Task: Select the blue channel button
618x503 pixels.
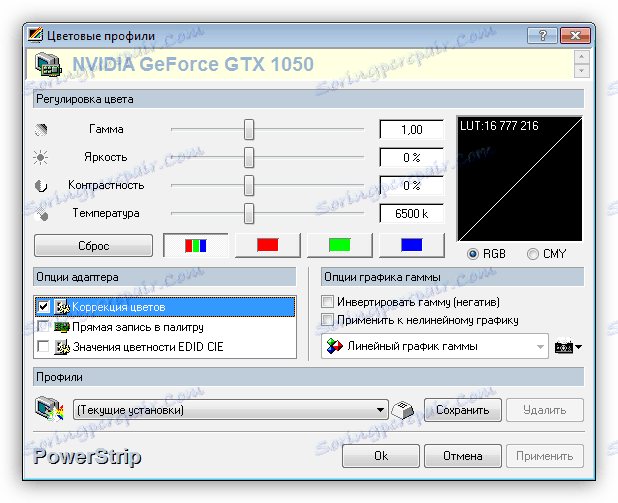Action: coord(411,246)
